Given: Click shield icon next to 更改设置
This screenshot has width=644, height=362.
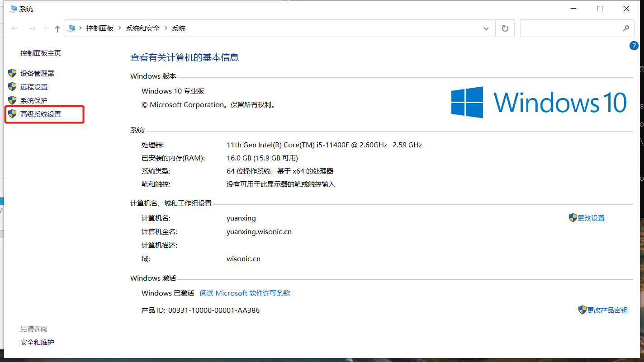Looking at the screenshot, I should [573, 218].
